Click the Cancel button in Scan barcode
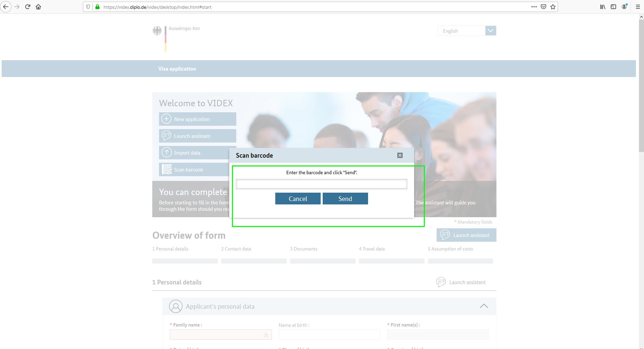Viewport: 644px width, 349px height. pos(298,199)
